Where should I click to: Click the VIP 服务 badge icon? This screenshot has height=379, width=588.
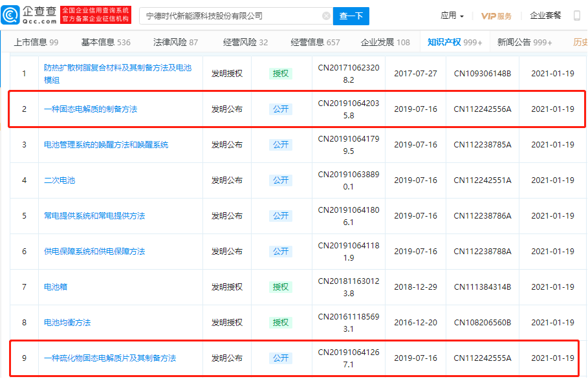pos(495,16)
